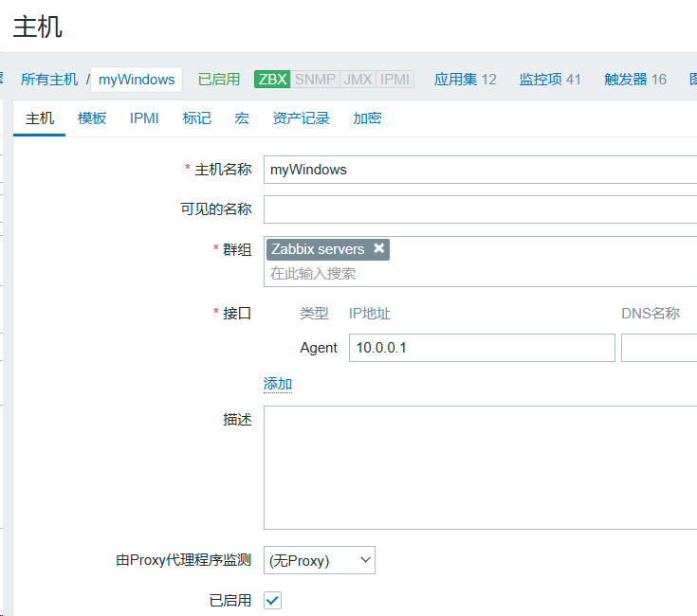The height and width of the screenshot is (616, 697).
Task: Go to 所有主机 breadcrumb link
Action: click(49, 80)
